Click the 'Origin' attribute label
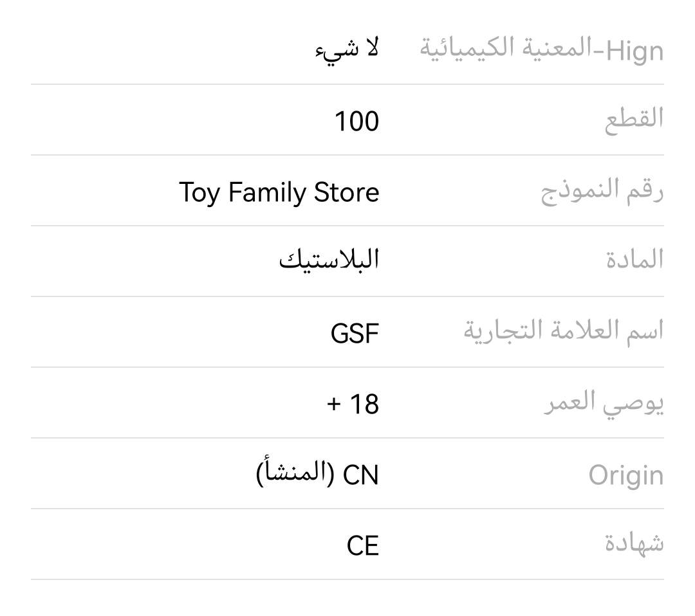The width and height of the screenshot is (695, 616). click(626, 476)
